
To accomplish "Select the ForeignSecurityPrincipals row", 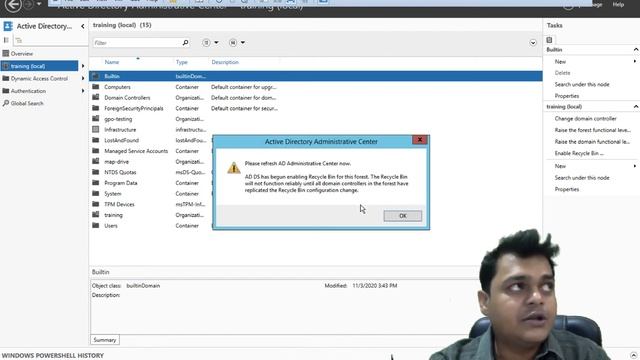I will click(316, 108).
